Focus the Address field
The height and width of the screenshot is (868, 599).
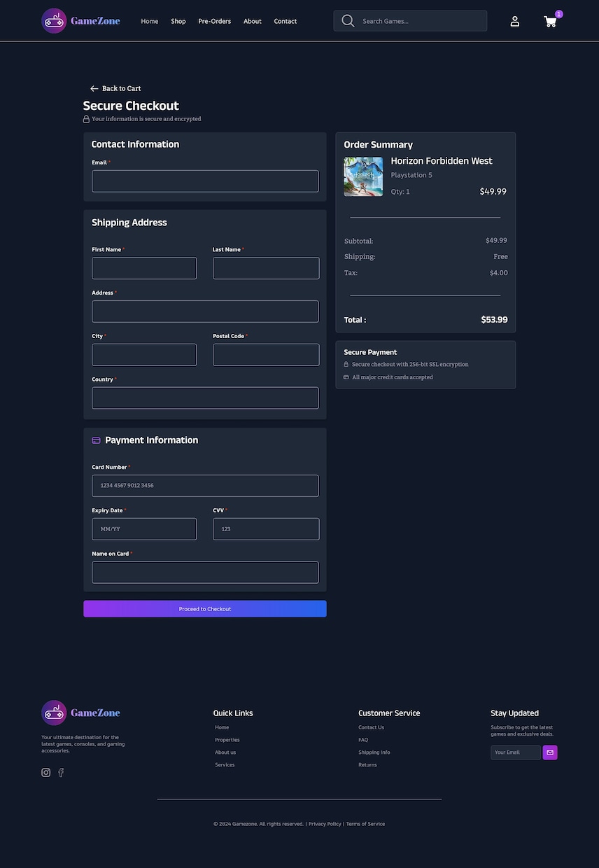pos(205,311)
